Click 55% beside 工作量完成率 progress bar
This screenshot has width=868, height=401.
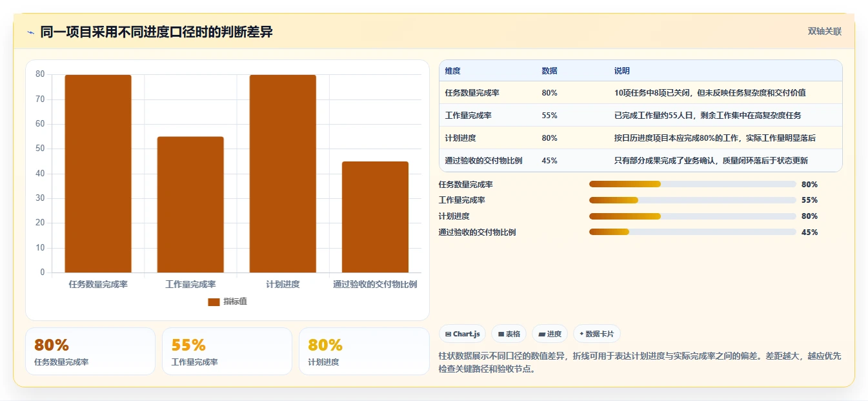(x=809, y=200)
